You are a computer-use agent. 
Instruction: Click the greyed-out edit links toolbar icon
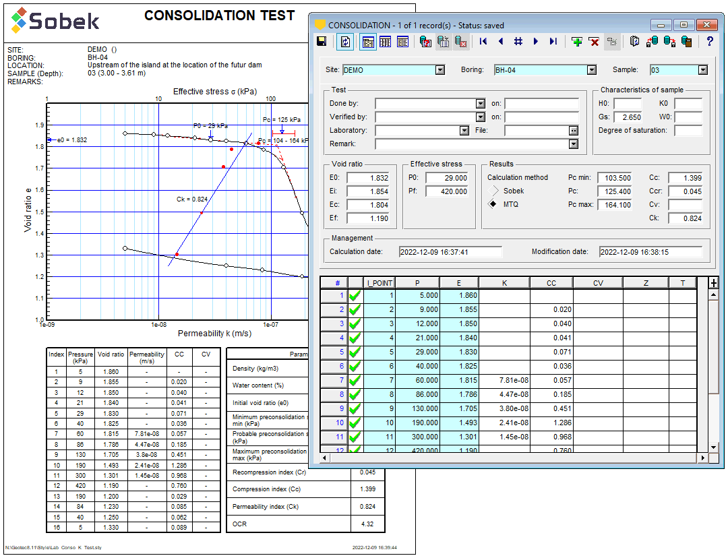click(612, 42)
